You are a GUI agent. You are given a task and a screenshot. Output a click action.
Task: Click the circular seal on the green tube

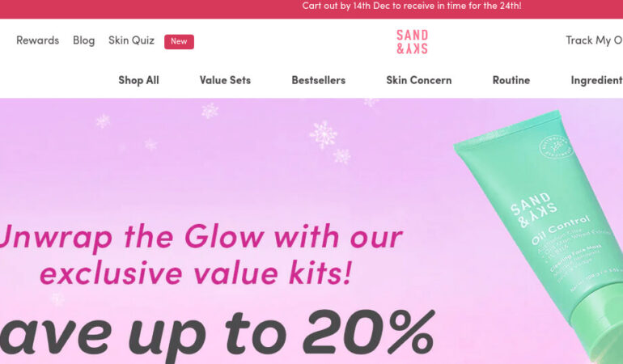click(x=556, y=147)
